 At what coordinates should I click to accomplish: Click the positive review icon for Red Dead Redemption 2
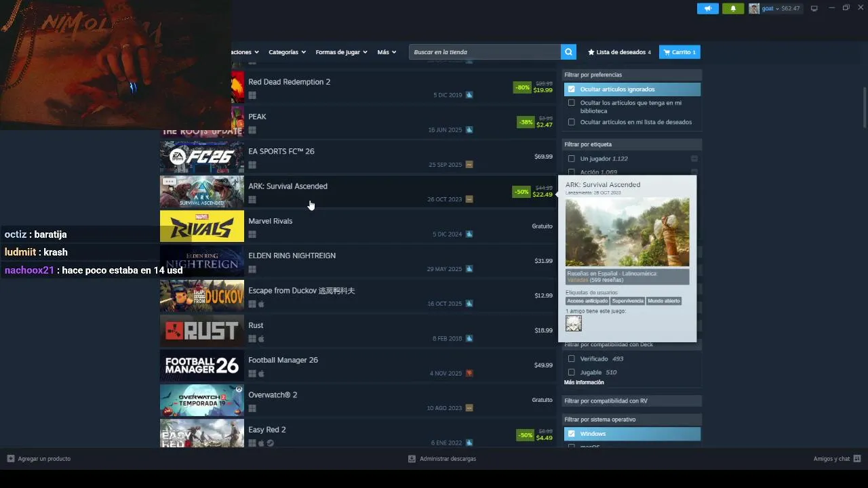(x=469, y=95)
